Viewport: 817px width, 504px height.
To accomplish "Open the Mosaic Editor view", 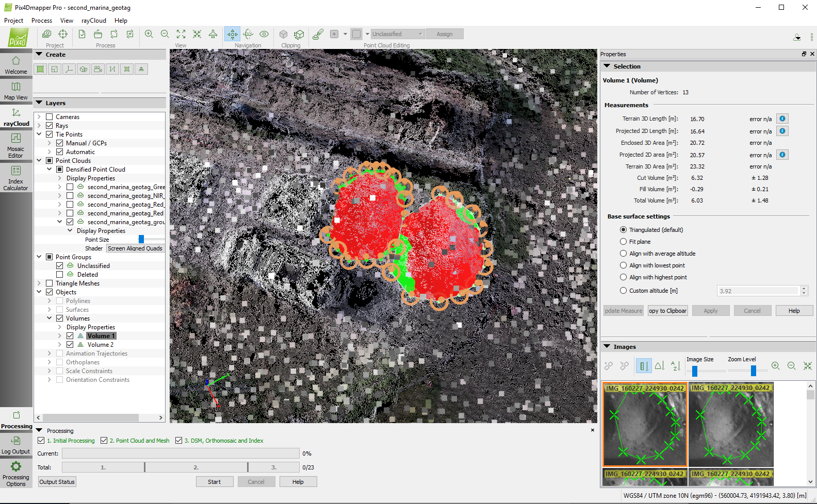I will [16, 145].
